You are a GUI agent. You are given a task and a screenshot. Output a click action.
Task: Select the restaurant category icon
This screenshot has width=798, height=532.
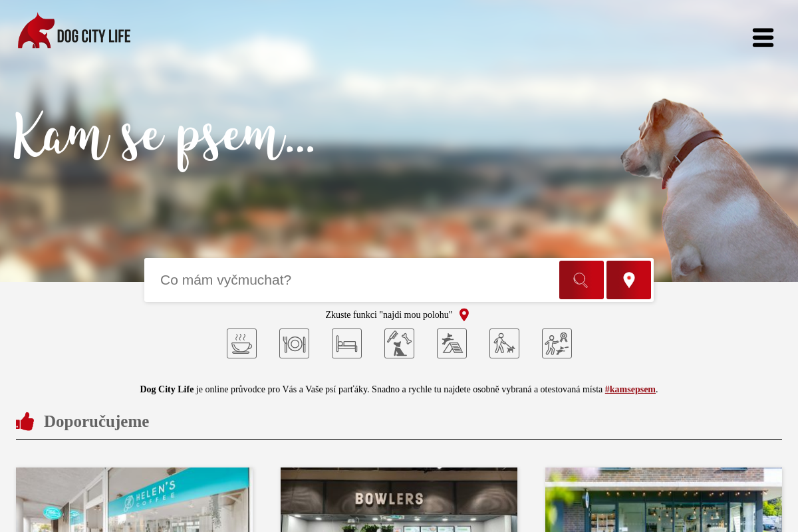[294, 343]
